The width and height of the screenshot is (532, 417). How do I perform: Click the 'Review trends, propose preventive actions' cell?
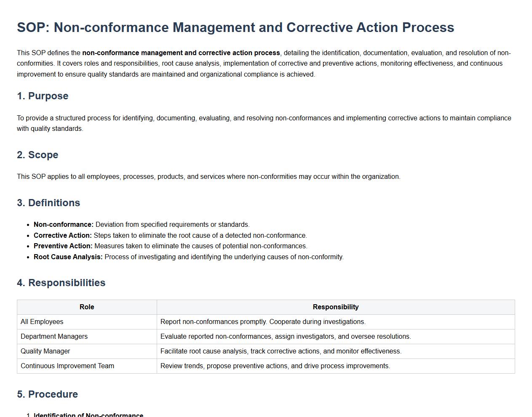tap(275, 366)
